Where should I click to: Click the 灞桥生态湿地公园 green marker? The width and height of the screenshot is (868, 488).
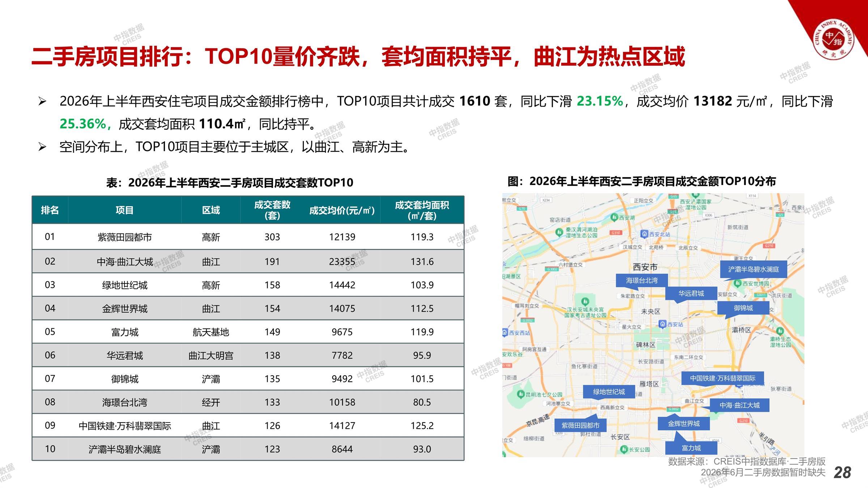(780, 331)
